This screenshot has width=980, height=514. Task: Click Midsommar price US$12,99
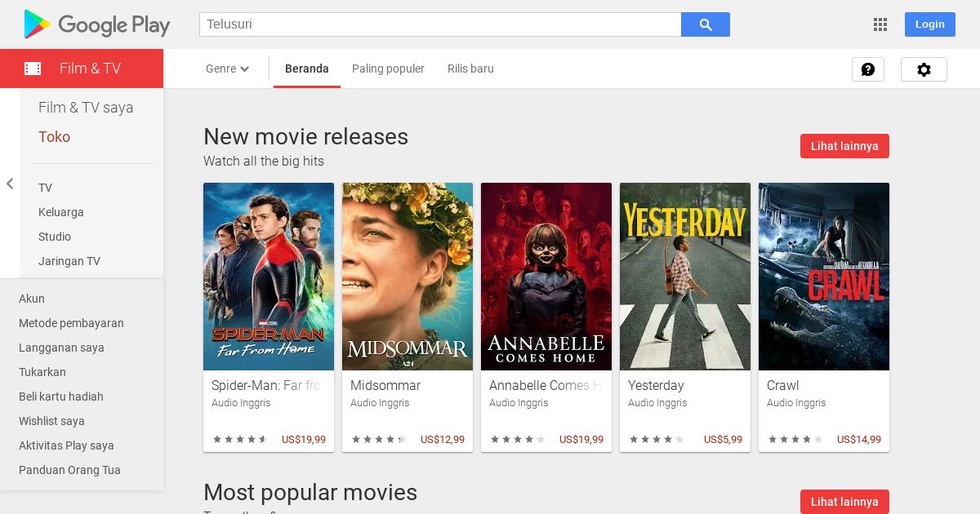point(443,440)
